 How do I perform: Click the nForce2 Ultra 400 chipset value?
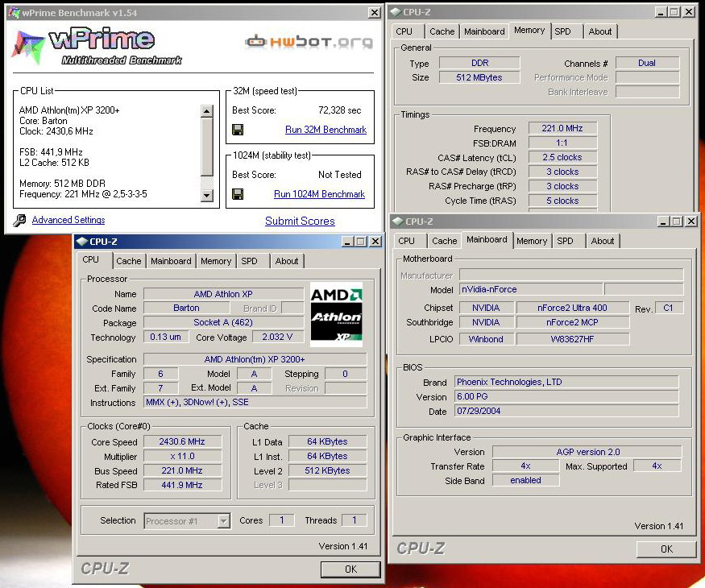[x=572, y=308]
